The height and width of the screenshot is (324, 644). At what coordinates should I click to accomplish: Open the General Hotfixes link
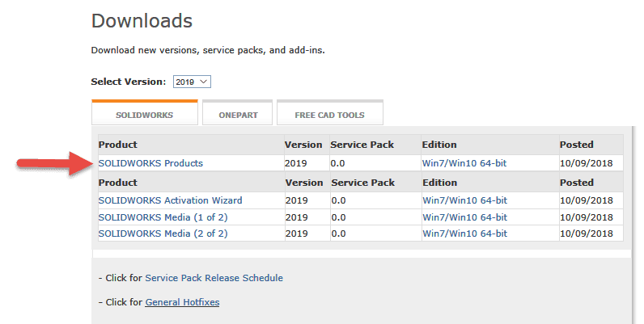click(x=182, y=302)
